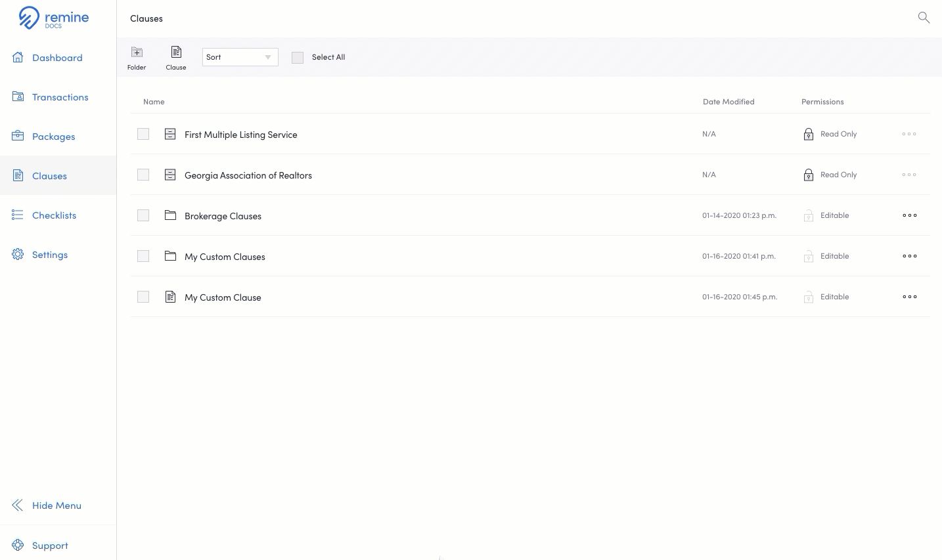The width and height of the screenshot is (942, 560).
Task: Click the Support lifebuoy icon
Action: coord(18,545)
